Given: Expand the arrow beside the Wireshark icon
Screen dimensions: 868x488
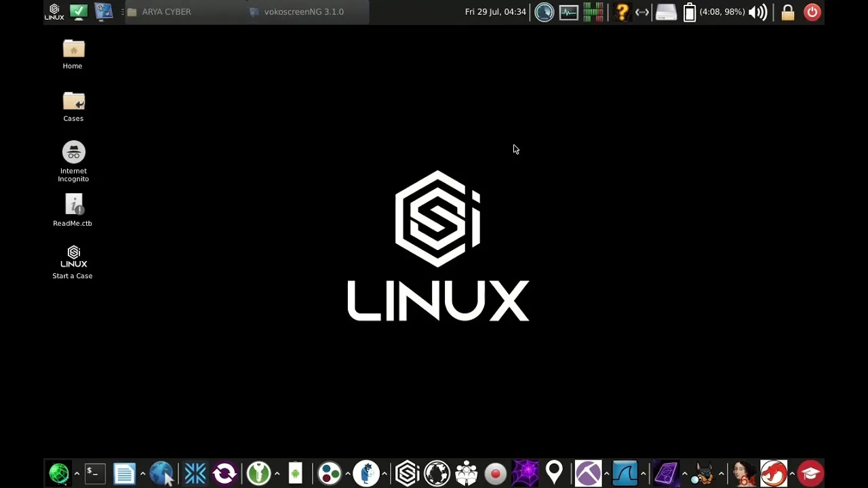Looking at the screenshot, I should pyautogui.click(x=643, y=473).
